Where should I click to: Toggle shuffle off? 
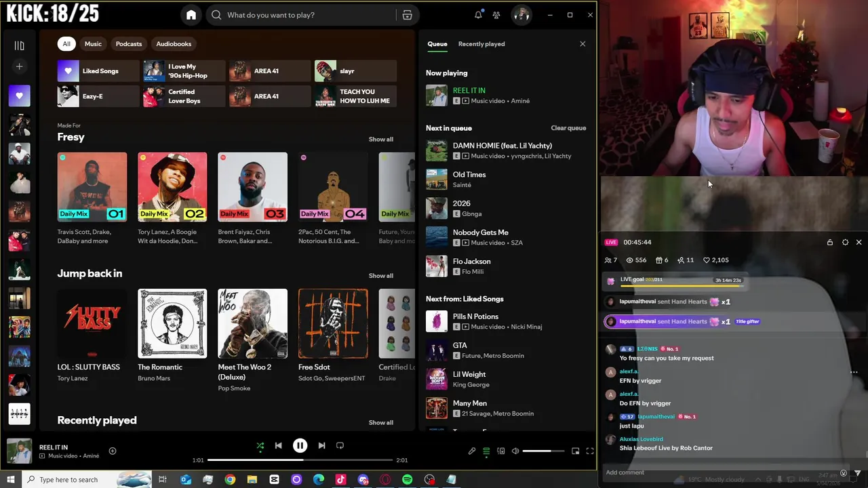(260, 445)
